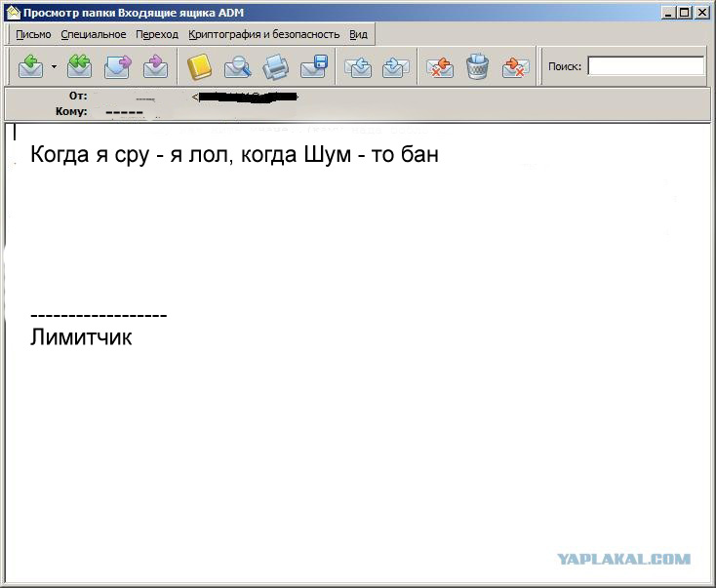This screenshot has height=588, width=716.
Task: Click the window title bar mail icon
Action: [14, 13]
